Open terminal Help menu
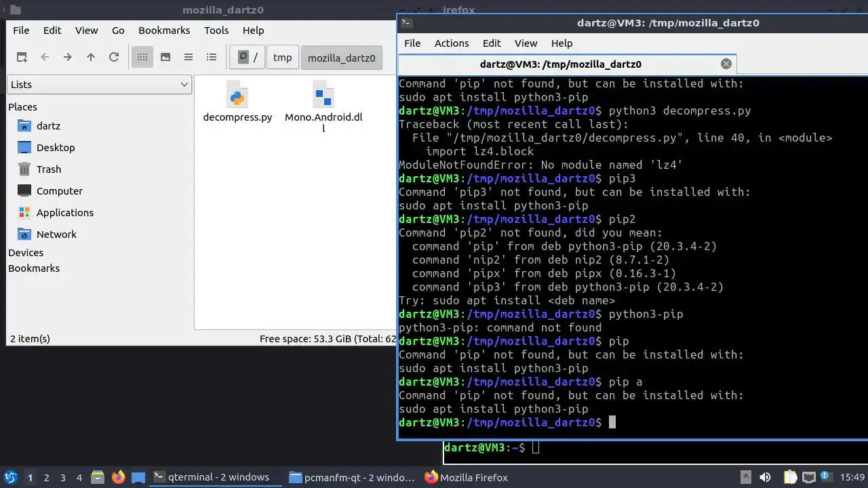The width and height of the screenshot is (868, 488). click(561, 43)
